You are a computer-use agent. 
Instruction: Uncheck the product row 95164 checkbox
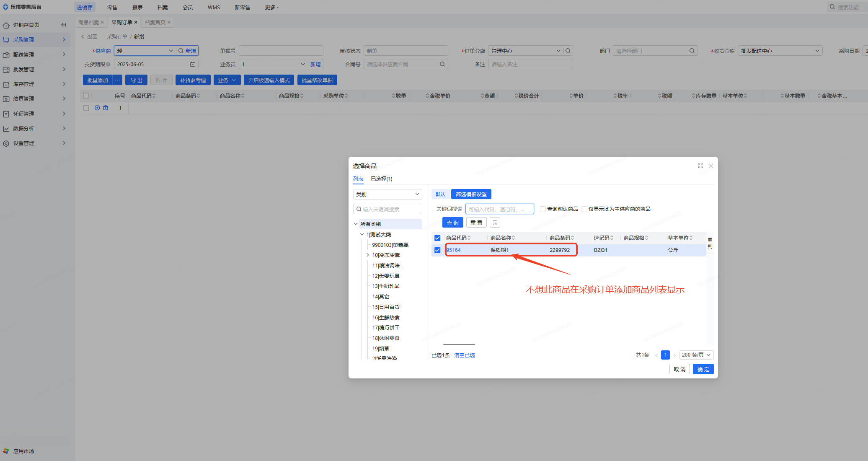pyautogui.click(x=437, y=250)
